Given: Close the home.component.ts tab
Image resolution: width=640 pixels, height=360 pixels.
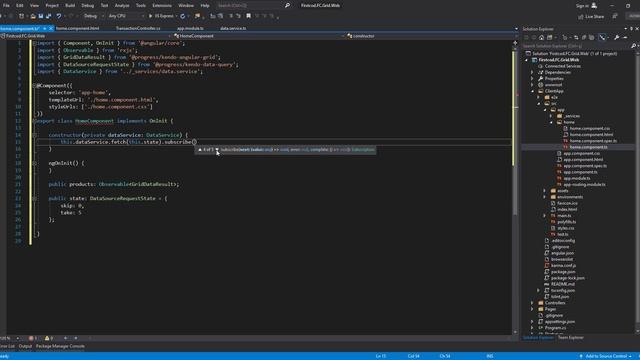Looking at the screenshot, I should [x=51, y=28].
